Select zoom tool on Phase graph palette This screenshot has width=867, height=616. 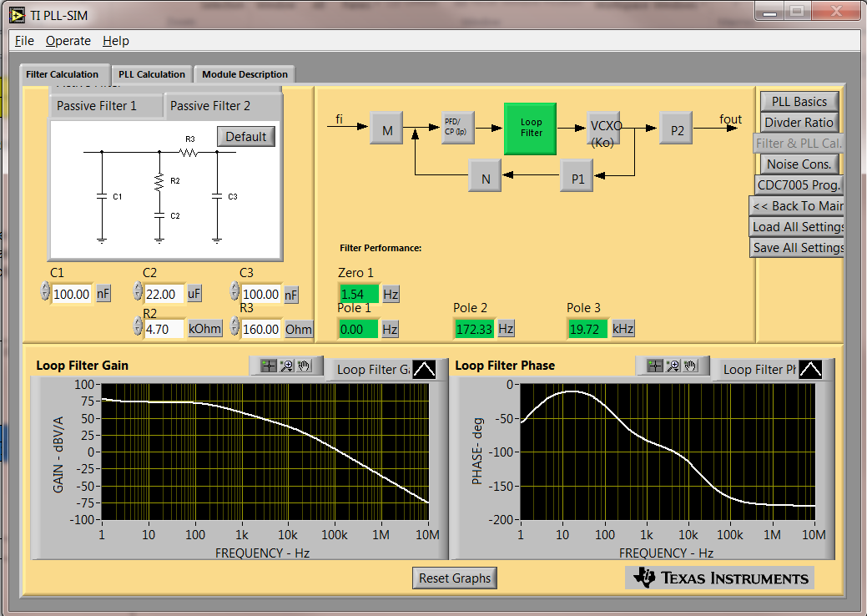(673, 366)
